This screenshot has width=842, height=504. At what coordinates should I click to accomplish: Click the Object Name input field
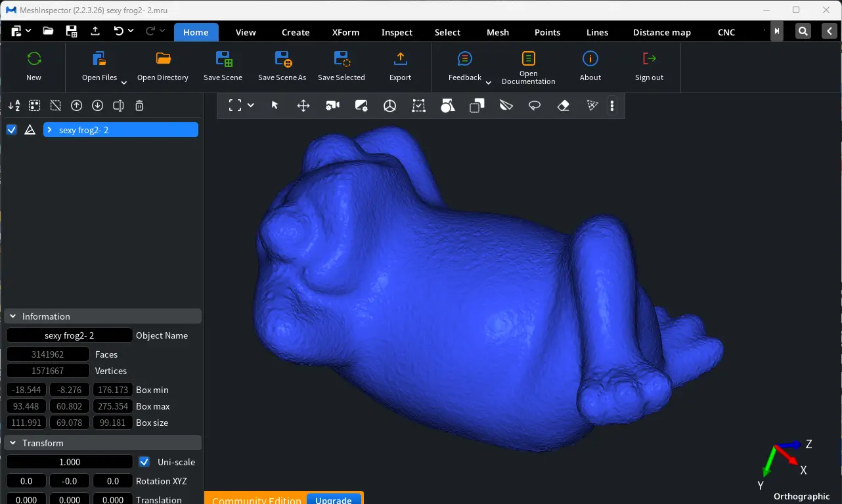70,335
